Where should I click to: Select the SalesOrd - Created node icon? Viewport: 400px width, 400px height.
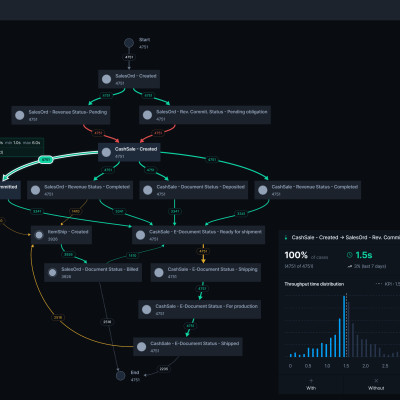point(106,79)
